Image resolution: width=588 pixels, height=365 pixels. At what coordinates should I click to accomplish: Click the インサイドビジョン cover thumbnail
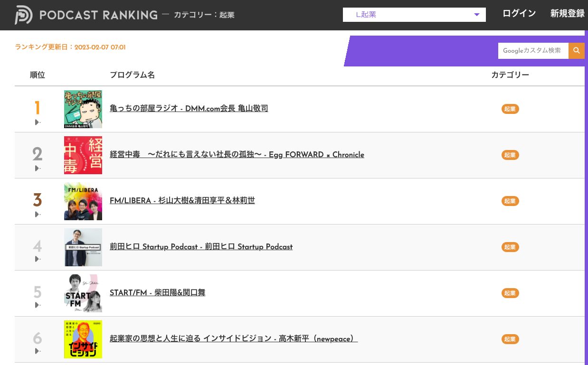(83, 339)
